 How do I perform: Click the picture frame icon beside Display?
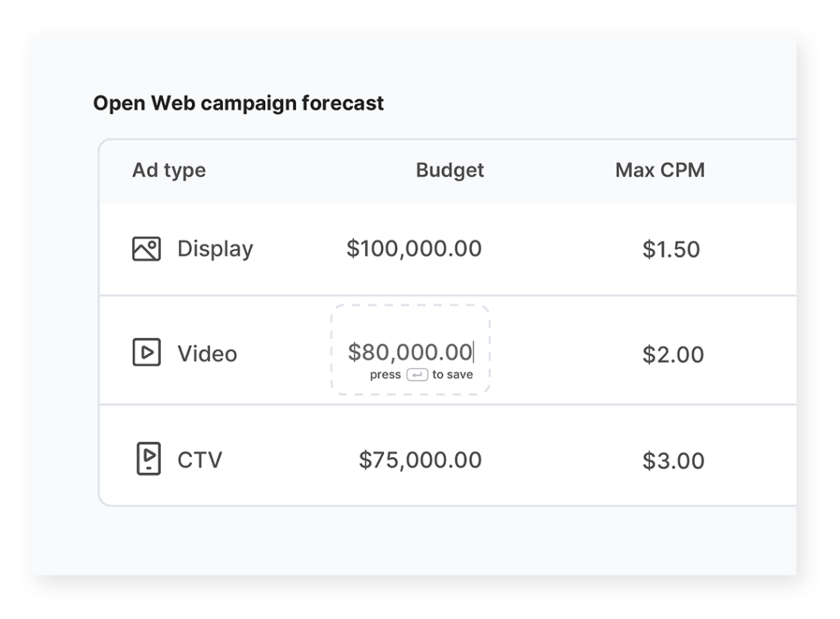(146, 248)
